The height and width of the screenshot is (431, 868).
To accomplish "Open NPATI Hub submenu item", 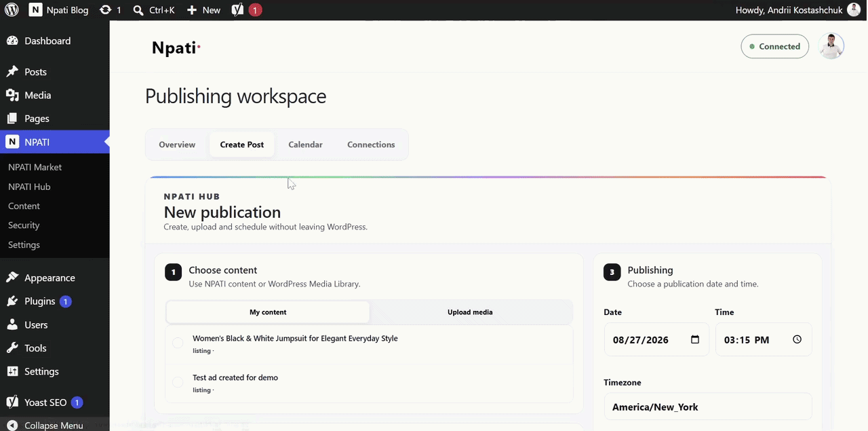I will tap(29, 187).
